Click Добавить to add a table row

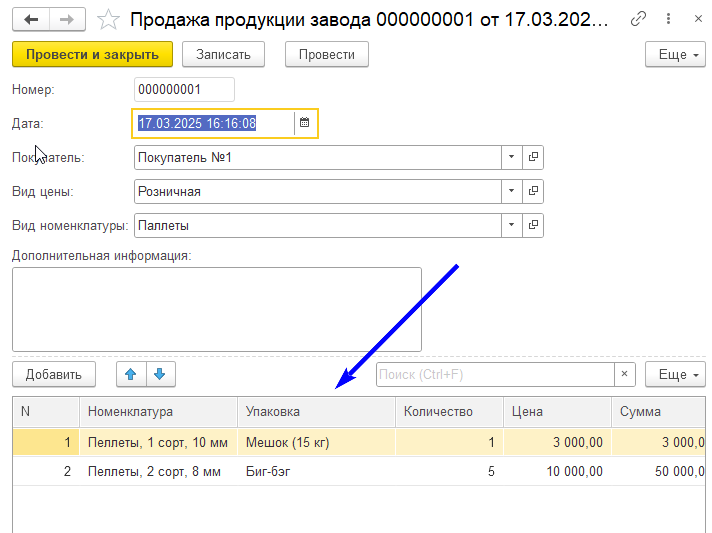tap(53, 374)
